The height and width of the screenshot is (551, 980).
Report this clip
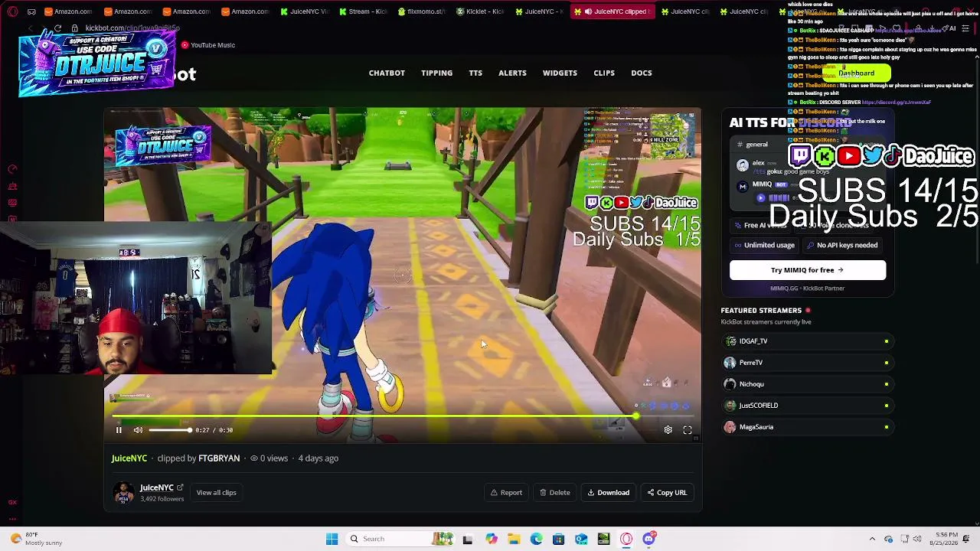tap(506, 493)
